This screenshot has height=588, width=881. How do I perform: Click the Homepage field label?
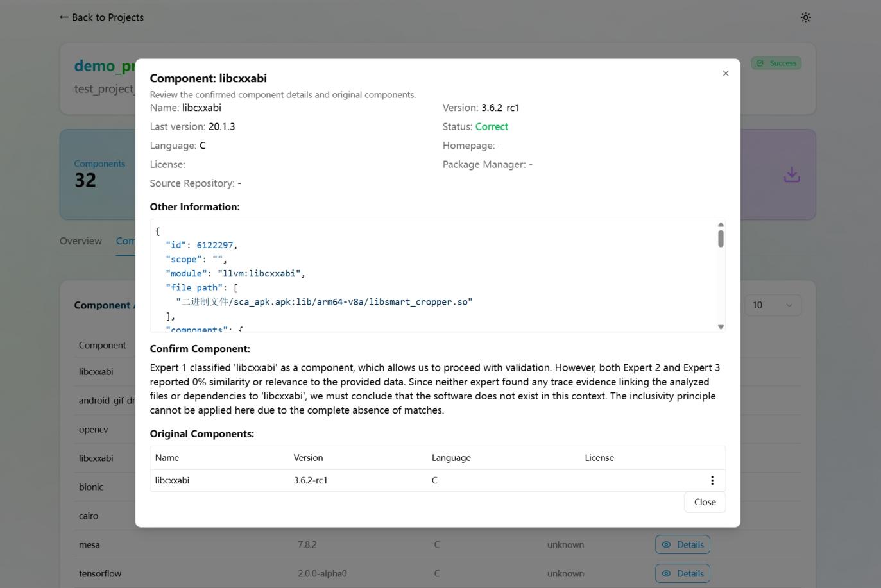(468, 146)
